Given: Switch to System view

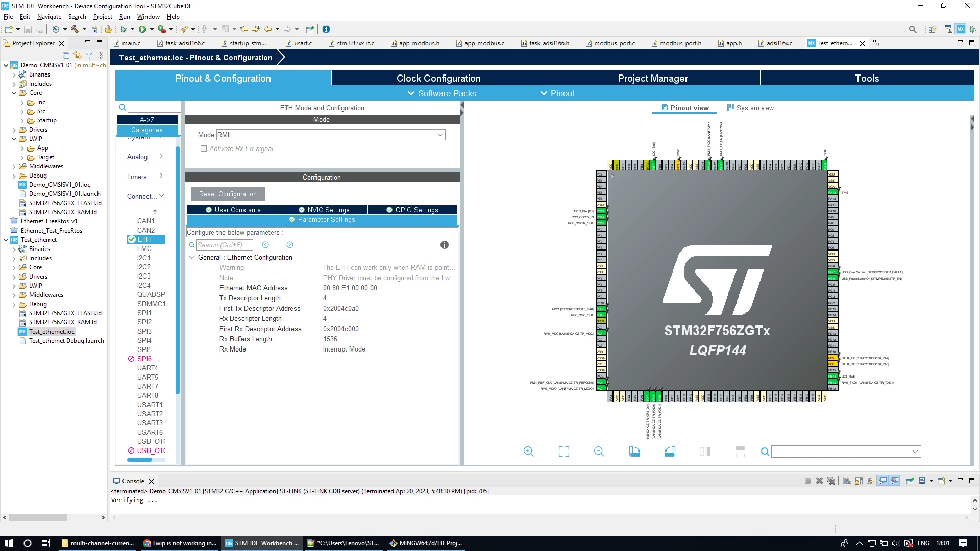Looking at the screenshot, I should (x=750, y=108).
